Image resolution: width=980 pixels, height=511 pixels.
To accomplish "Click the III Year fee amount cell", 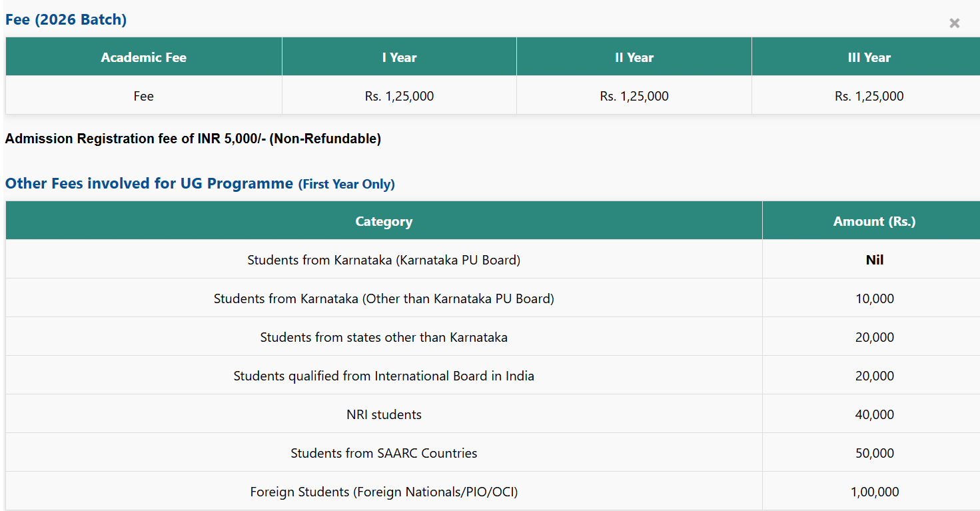I will coord(869,96).
